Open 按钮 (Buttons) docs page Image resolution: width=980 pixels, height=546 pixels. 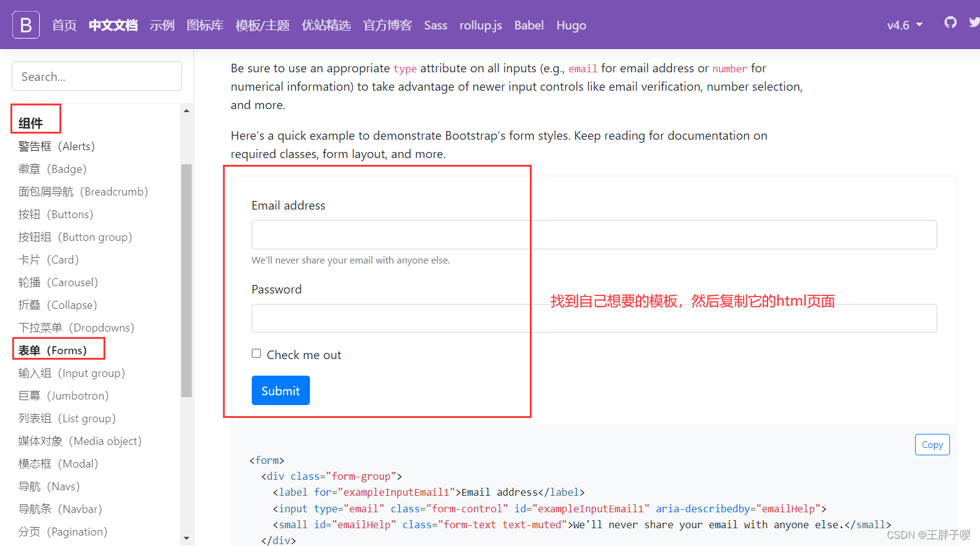tap(56, 214)
